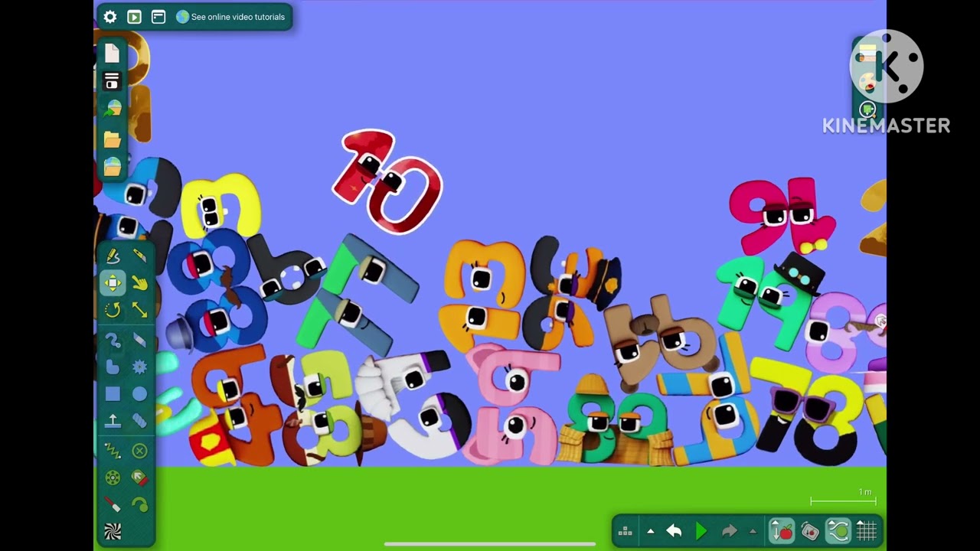Open the Algodoo settings gear
Viewport: 980px width, 551px height.
tap(110, 17)
